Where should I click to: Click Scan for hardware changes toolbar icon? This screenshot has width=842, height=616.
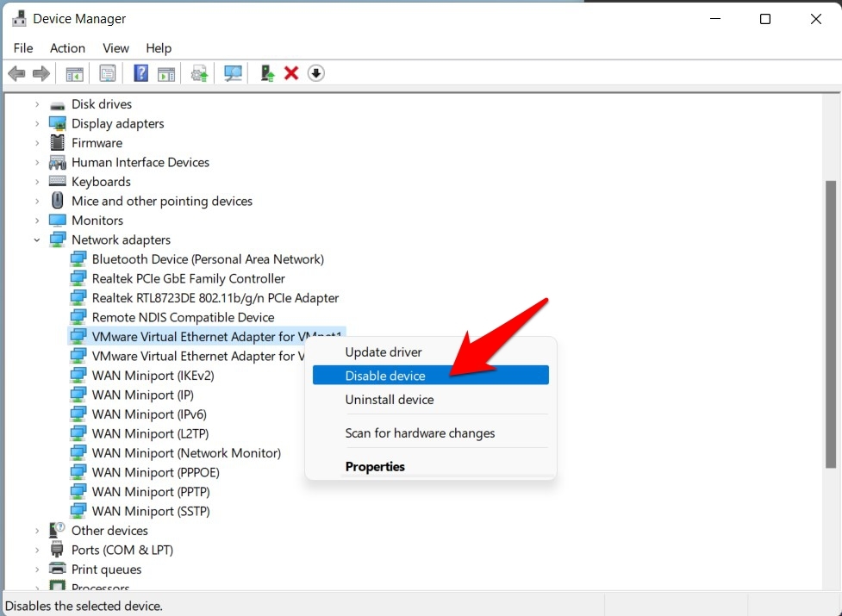pos(233,73)
